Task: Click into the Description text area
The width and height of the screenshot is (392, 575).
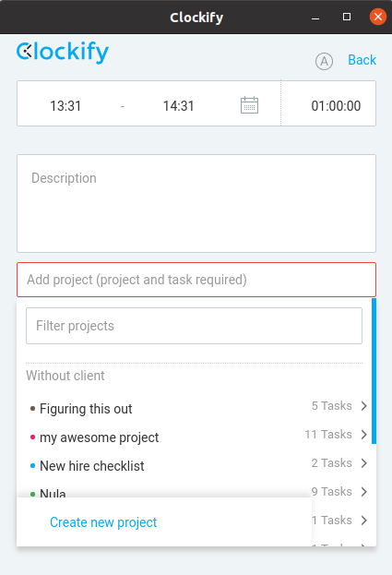Action: 196,204
